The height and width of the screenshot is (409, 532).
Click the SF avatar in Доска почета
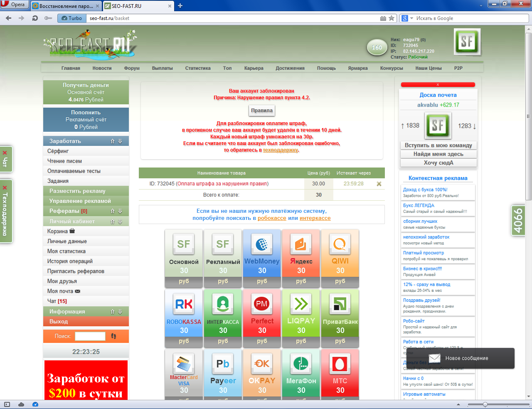point(438,126)
